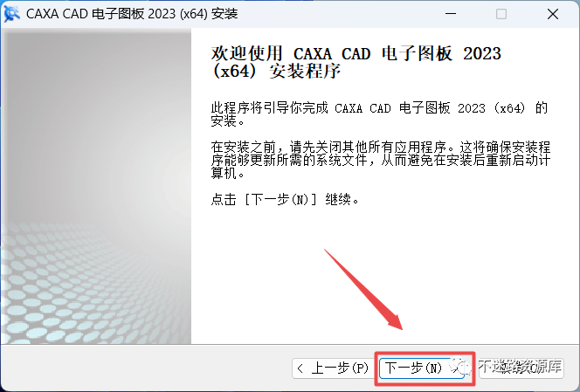Click the disabled maximize window icon

click(501, 14)
